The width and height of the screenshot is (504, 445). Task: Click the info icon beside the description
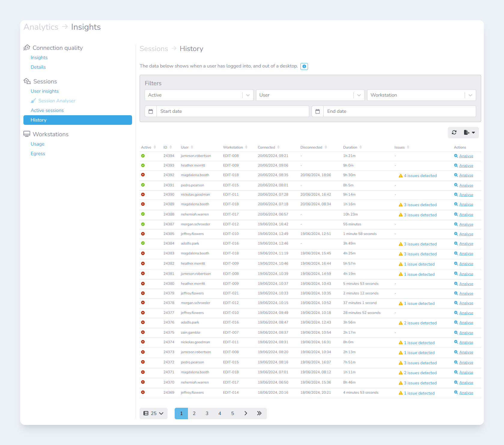coord(304,66)
